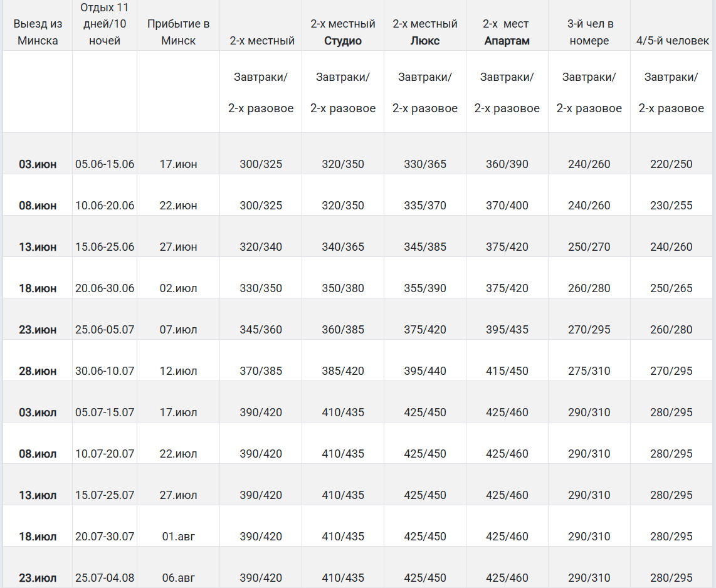Select the stay period 05.06-15.06
716x588 pixels.
[105, 164]
